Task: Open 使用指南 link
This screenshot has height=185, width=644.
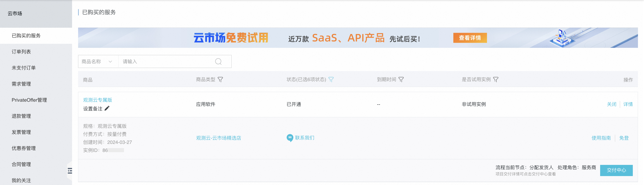Action: (601, 138)
